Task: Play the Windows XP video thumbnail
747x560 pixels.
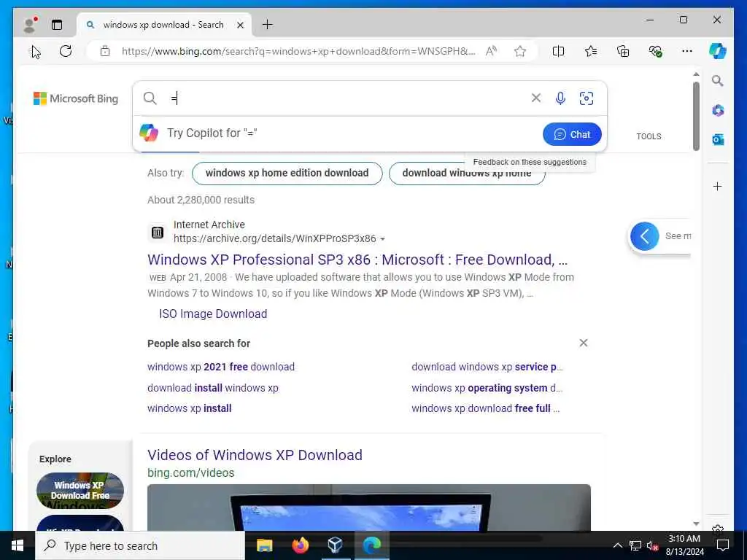Action: click(368, 507)
